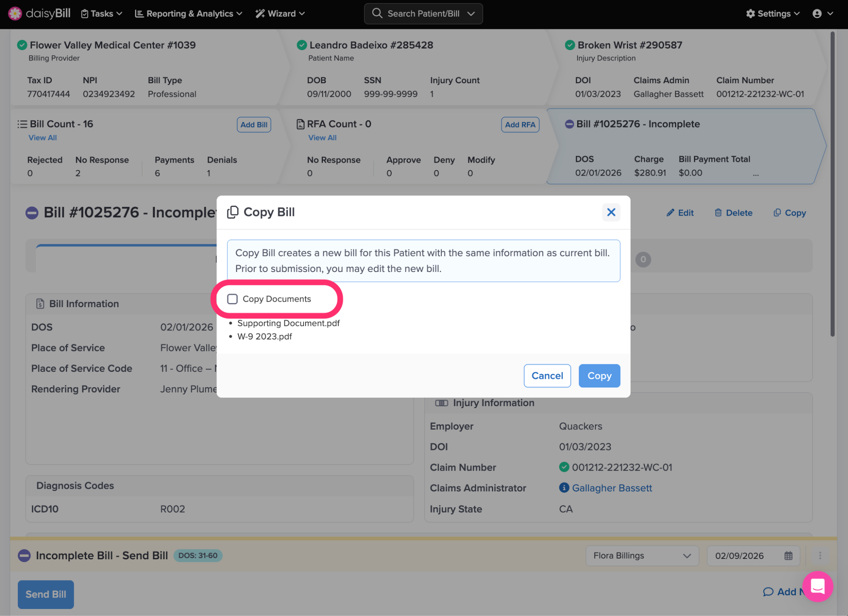Open the Tasks menu
This screenshot has width=848, height=616.
pos(101,14)
